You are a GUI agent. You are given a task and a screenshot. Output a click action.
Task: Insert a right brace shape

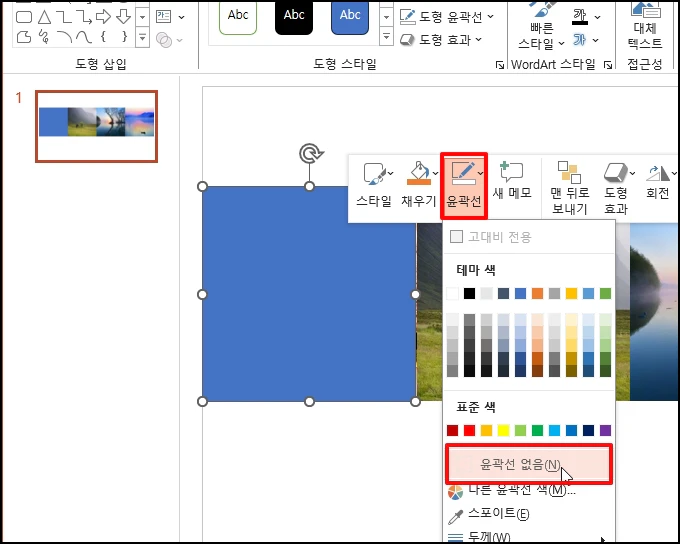tap(124, 36)
